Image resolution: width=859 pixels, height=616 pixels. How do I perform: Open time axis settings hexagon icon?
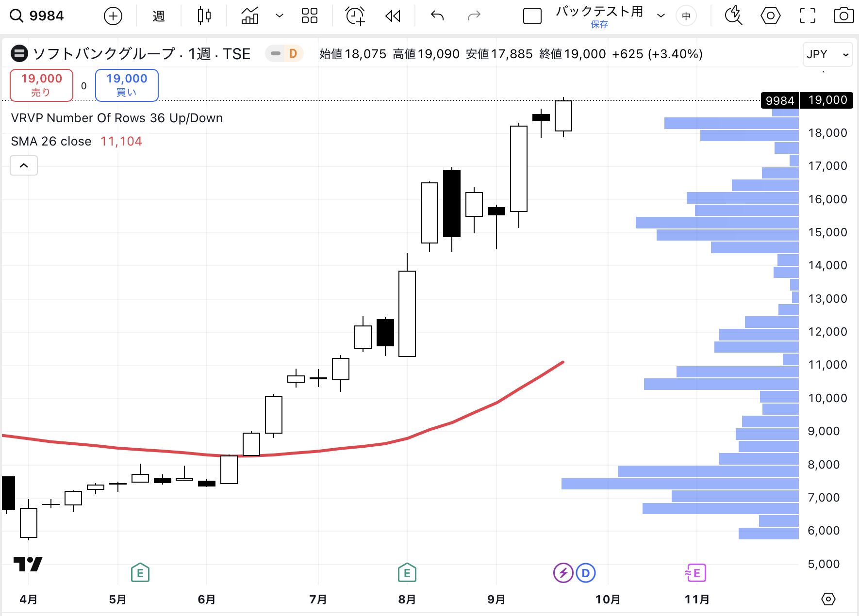(x=828, y=599)
